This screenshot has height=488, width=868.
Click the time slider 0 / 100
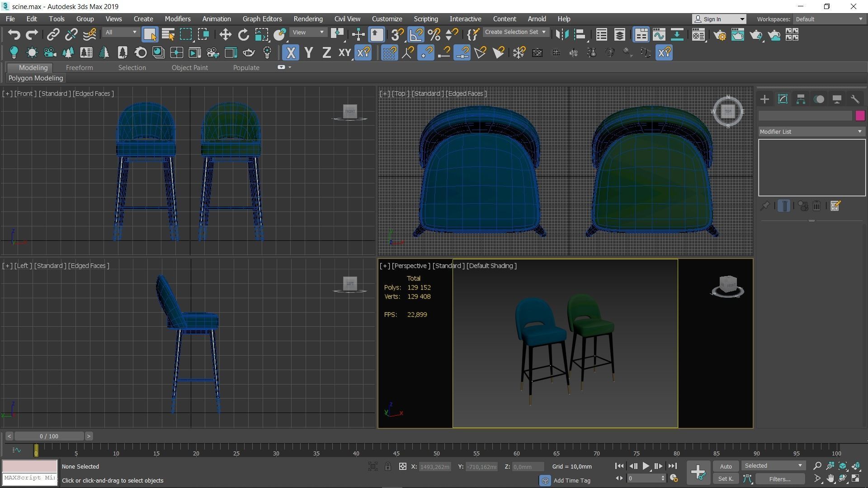point(49,436)
